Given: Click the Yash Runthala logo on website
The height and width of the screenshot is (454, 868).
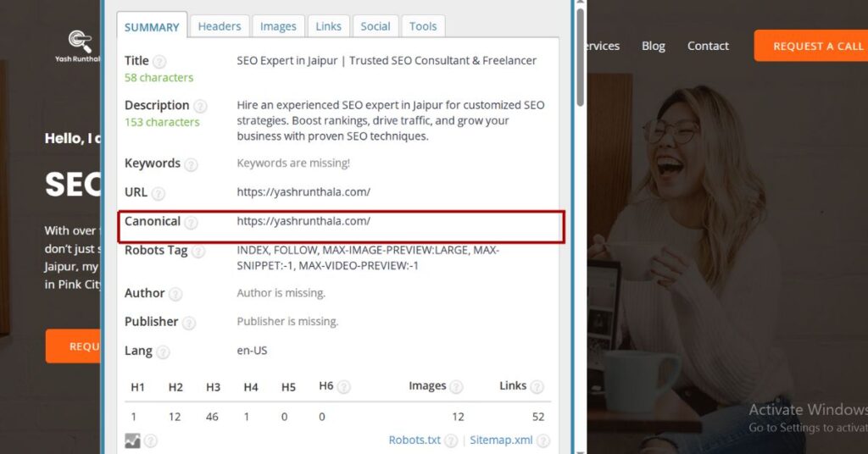Looking at the screenshot, I should 78,47.
